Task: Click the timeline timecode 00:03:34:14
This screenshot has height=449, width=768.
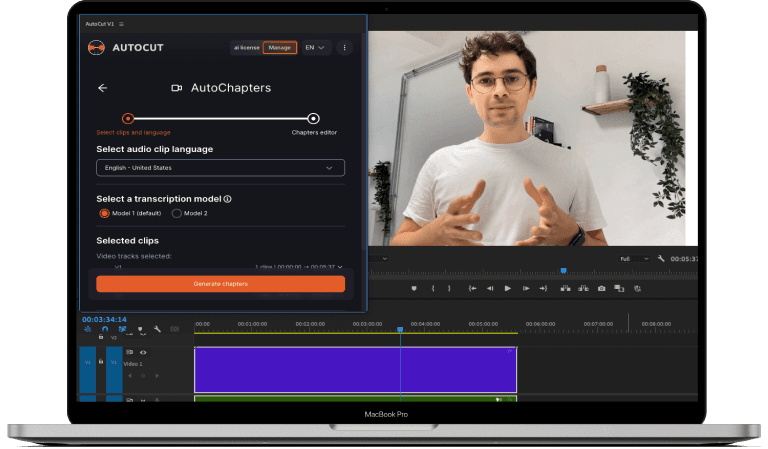Action: (104, 319)
